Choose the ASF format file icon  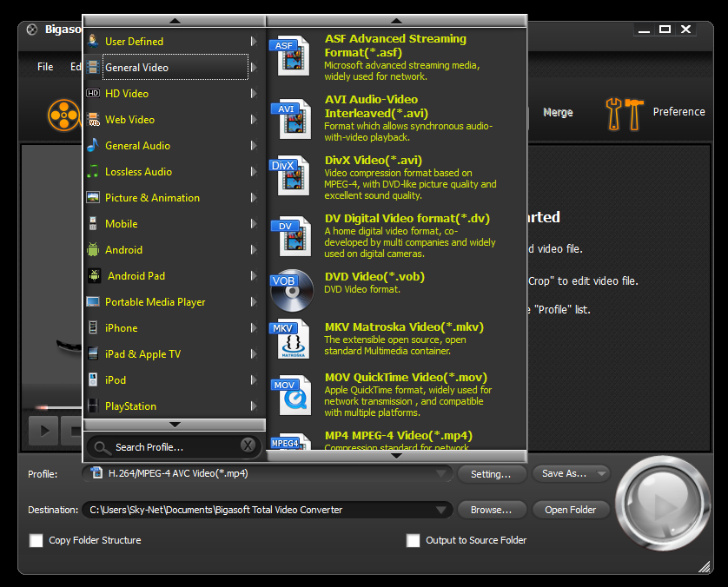pyautogui.click(x=289, y=56)
